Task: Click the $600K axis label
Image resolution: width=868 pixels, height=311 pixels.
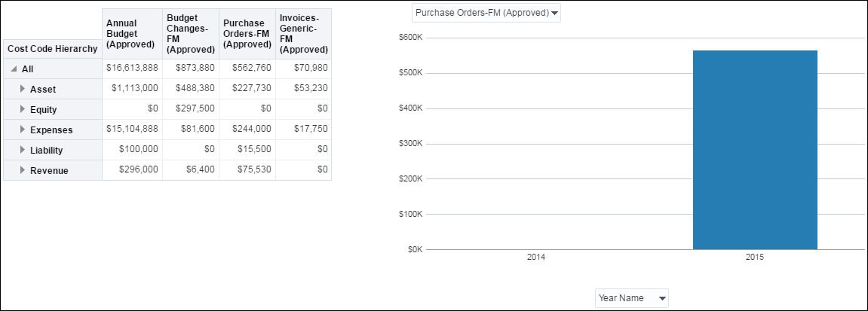Action: click(410, 38)
